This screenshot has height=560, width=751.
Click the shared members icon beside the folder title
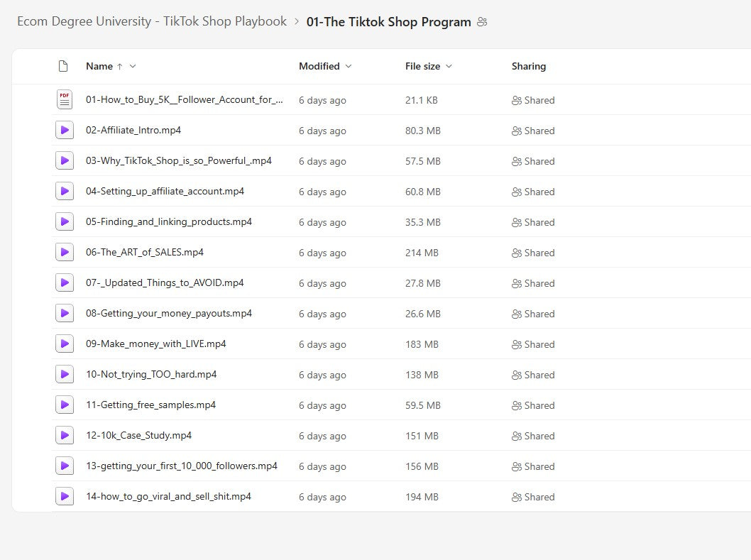(482, 22)
